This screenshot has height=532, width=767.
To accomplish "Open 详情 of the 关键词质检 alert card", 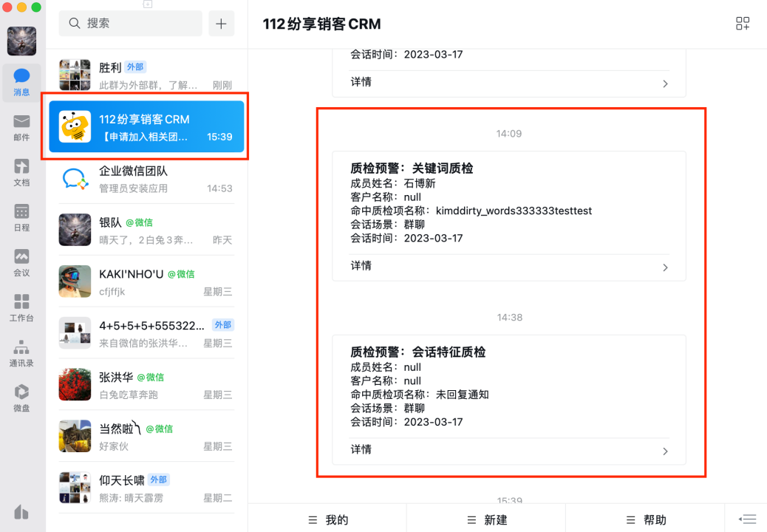I will click(508, 267).
